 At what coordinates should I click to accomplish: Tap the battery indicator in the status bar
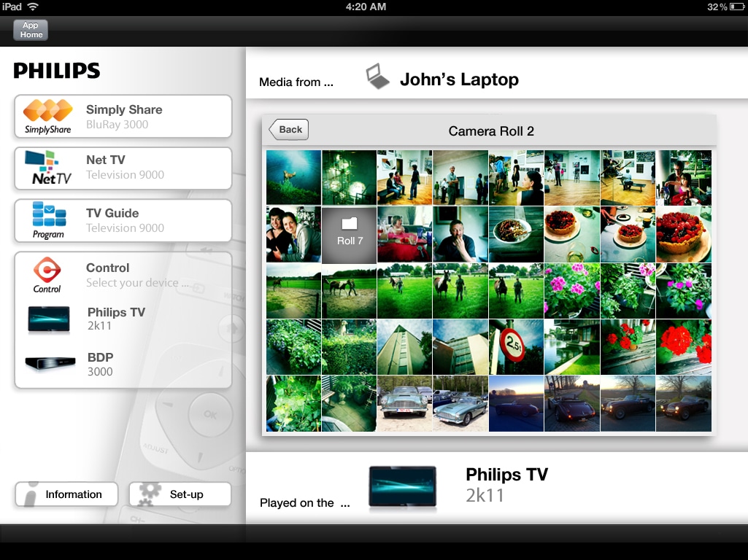[736, 7]
